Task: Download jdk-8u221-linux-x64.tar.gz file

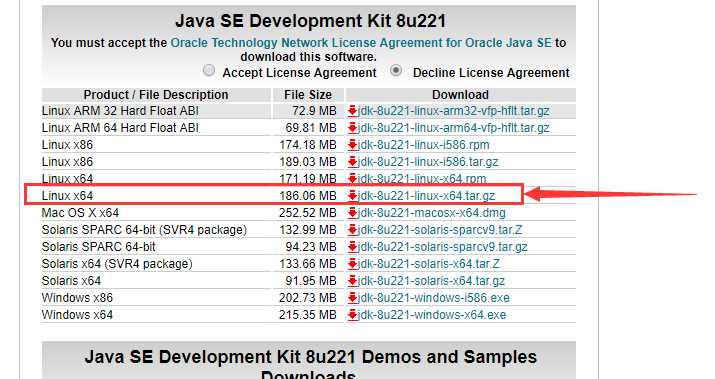Action: point(427,196)
